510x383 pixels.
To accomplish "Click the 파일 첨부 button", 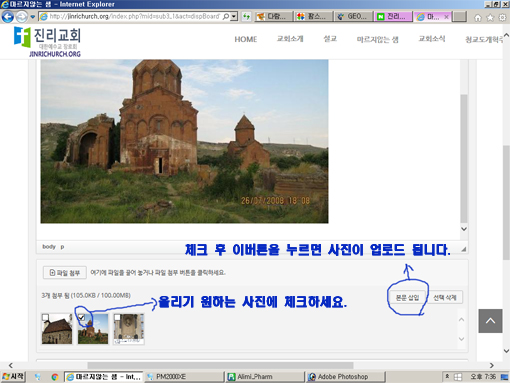I will coord(65,273).
